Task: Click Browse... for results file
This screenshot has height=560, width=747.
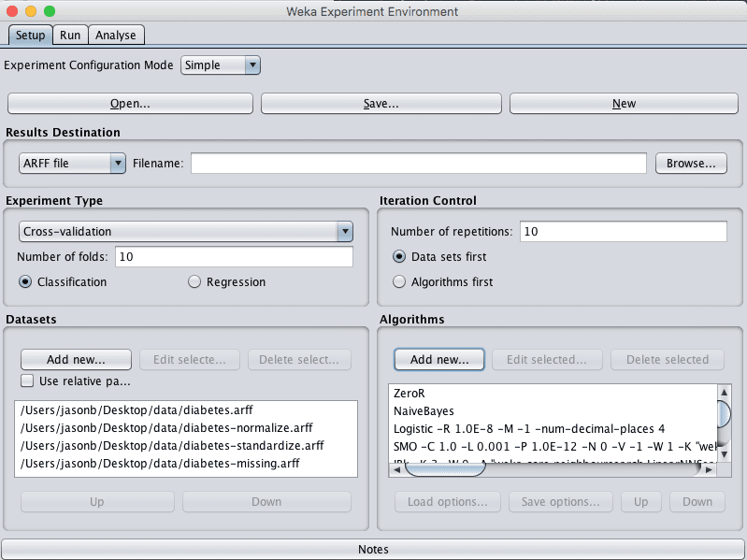Action: click(x=691, y=164)
